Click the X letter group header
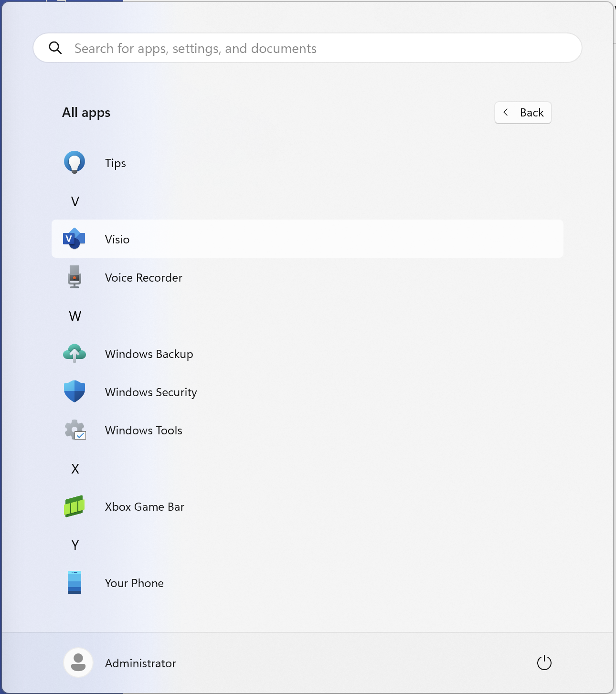This screenshot has height=694, width=616. tap(75, 469)
